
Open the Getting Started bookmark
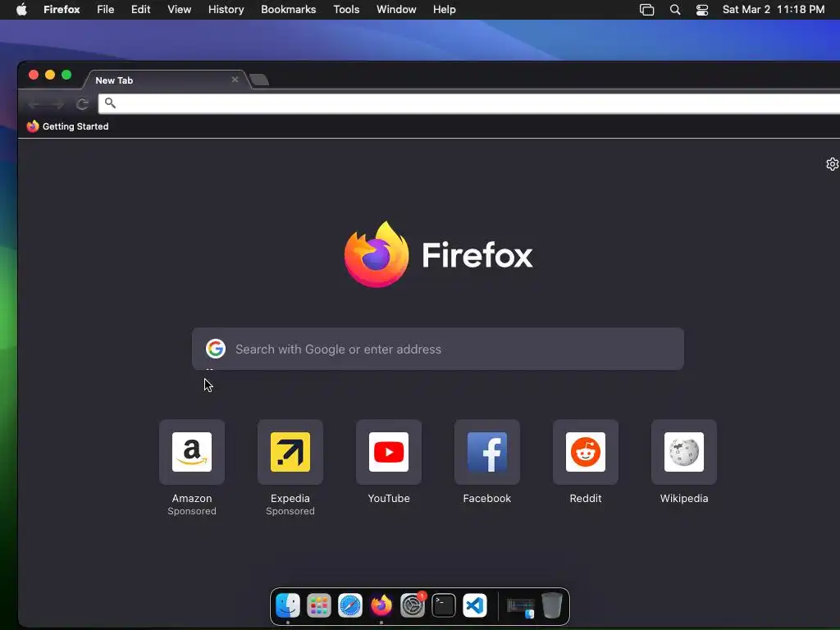(x=67, y=126)
